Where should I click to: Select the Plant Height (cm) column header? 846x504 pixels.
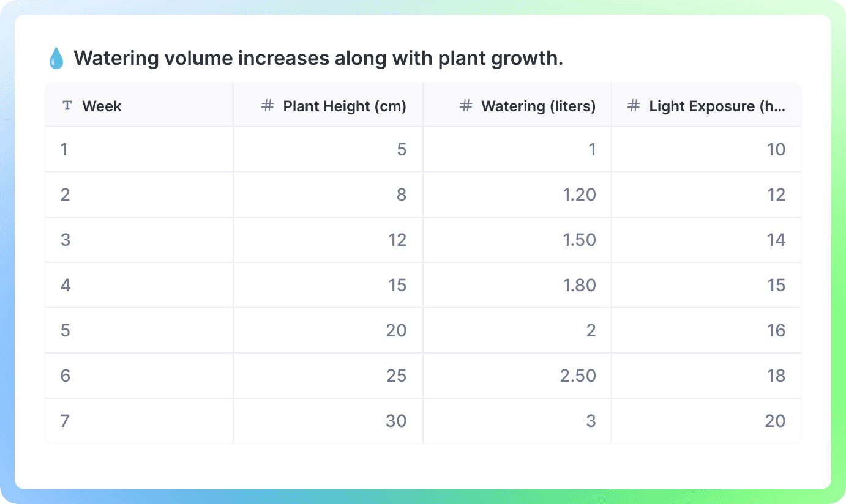pos(345,106)
